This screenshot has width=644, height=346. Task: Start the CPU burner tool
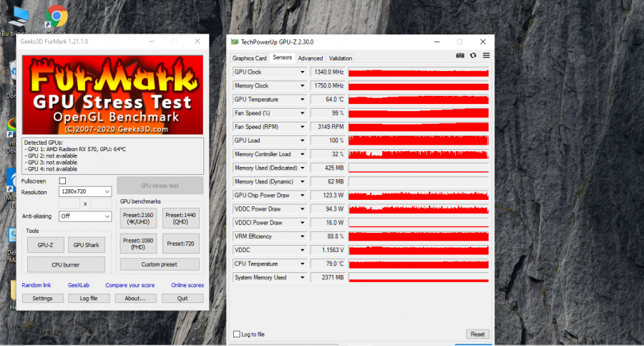click(x=66, y=264)
